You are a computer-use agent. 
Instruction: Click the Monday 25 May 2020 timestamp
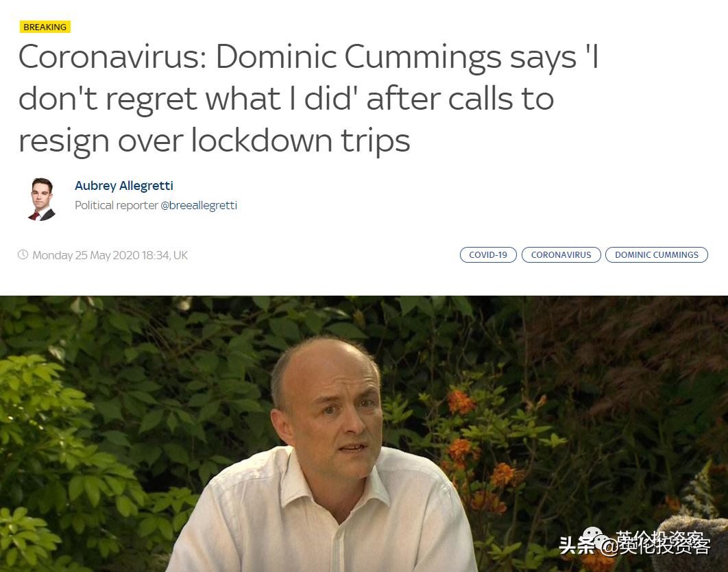(110, 255)
